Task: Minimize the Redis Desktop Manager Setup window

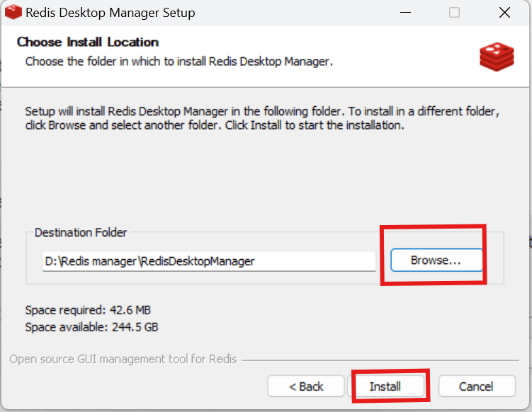Action: tap(405, 13)
